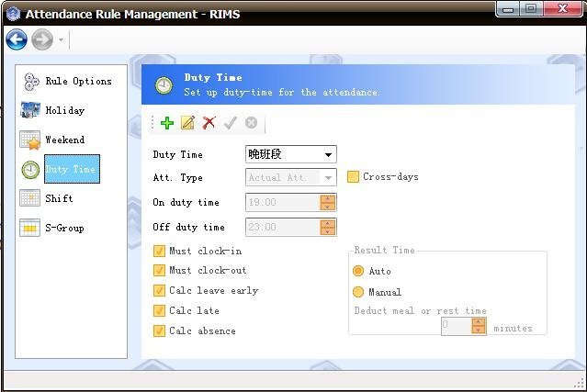The height and width of the screenshot is (392, 587).
Task: Toggle Must clock-in checkbox
Action: (159, 251)
